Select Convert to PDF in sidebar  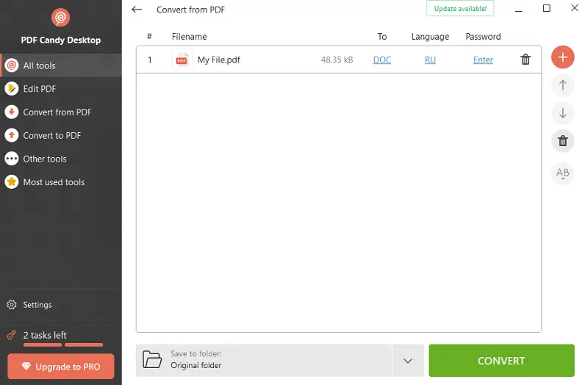click(x=61, y=135)
